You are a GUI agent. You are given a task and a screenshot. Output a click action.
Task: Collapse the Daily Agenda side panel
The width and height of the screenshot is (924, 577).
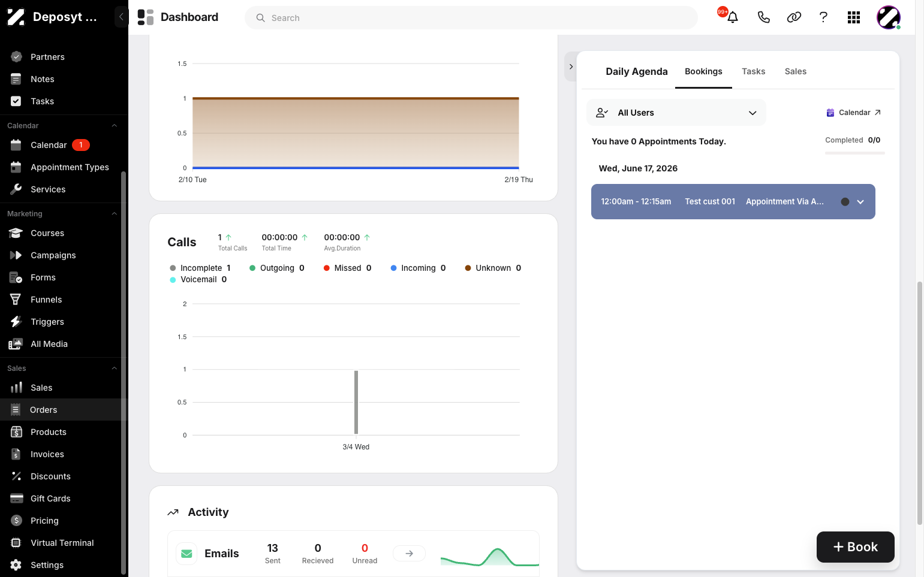(x=571, y=67)
